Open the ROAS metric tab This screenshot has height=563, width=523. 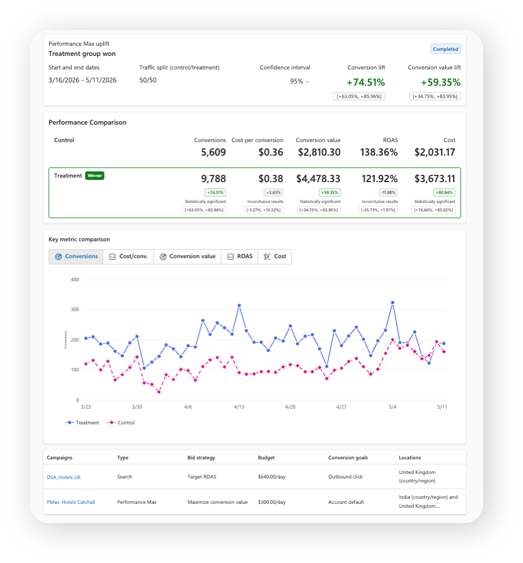pos(240,256)
